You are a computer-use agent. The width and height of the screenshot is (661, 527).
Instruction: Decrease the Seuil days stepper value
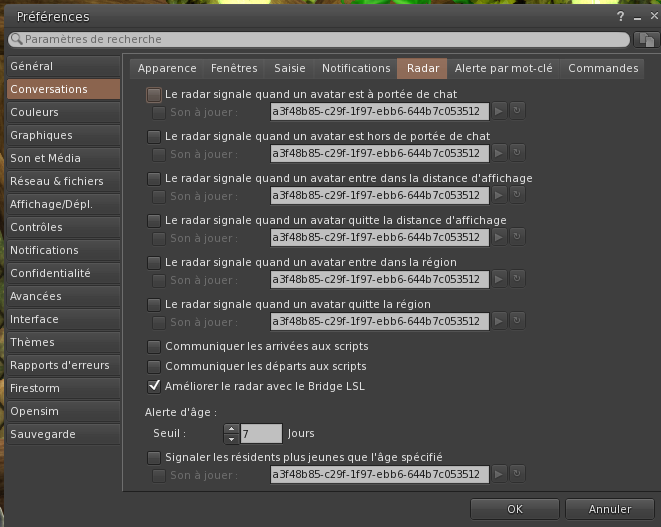coord(232,438)
